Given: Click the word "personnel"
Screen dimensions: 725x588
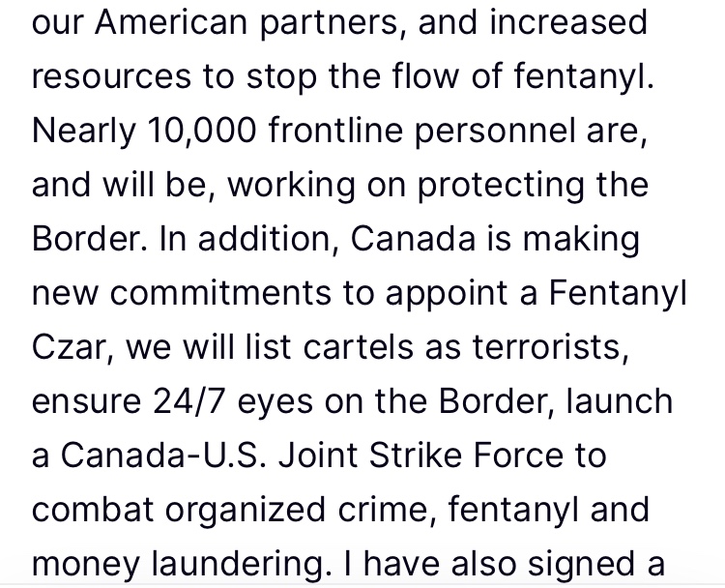Looking at the screenshot, I should (494, 131).
